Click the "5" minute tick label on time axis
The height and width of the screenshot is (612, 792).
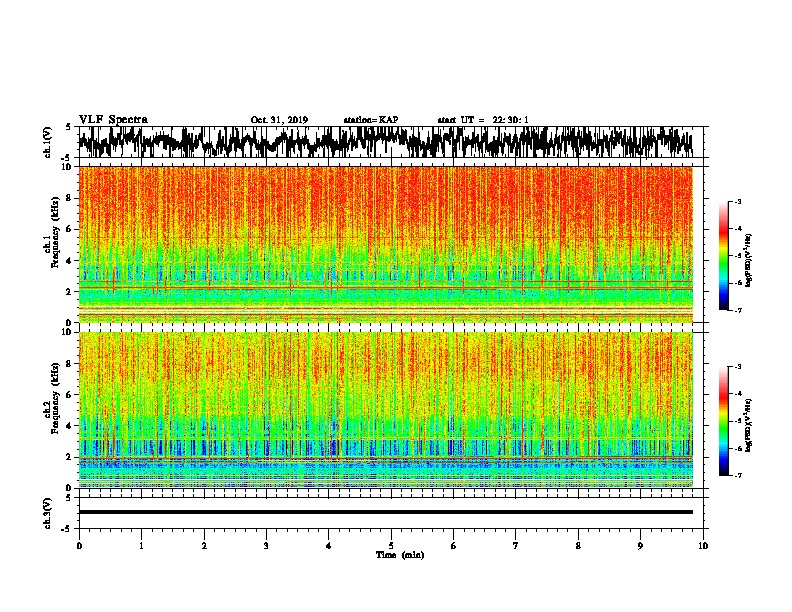[391, 546]
